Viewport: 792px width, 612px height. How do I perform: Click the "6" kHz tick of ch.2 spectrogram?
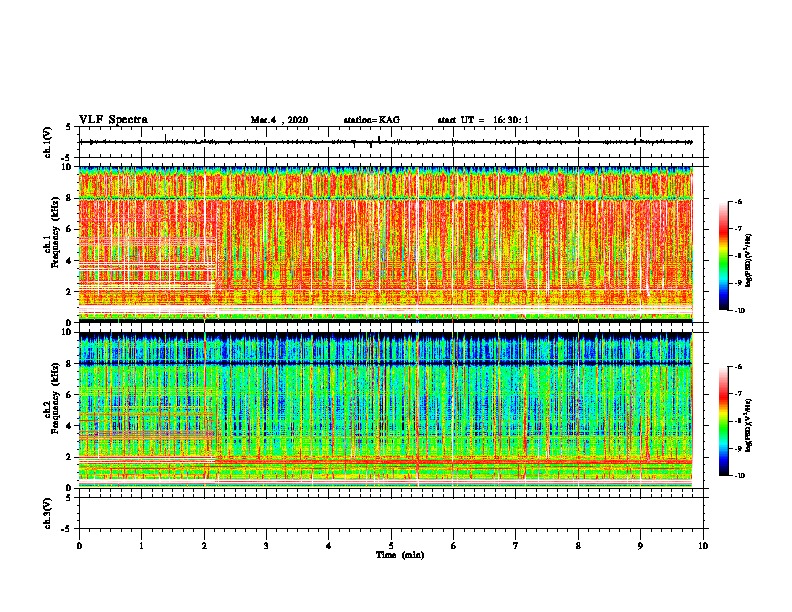(x=70, y=395)
